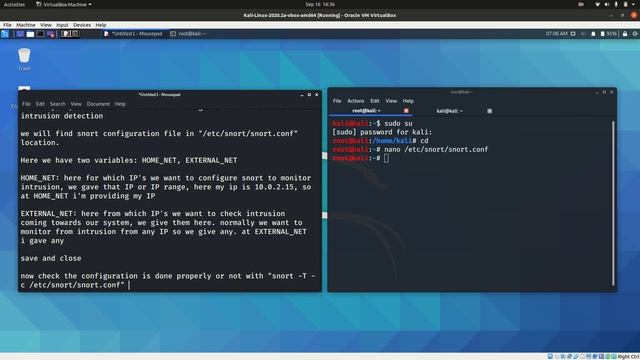640x360 pixels.
Task: Click the VirtualBox hard disk activity icon
Action: (x=550, y=356)
